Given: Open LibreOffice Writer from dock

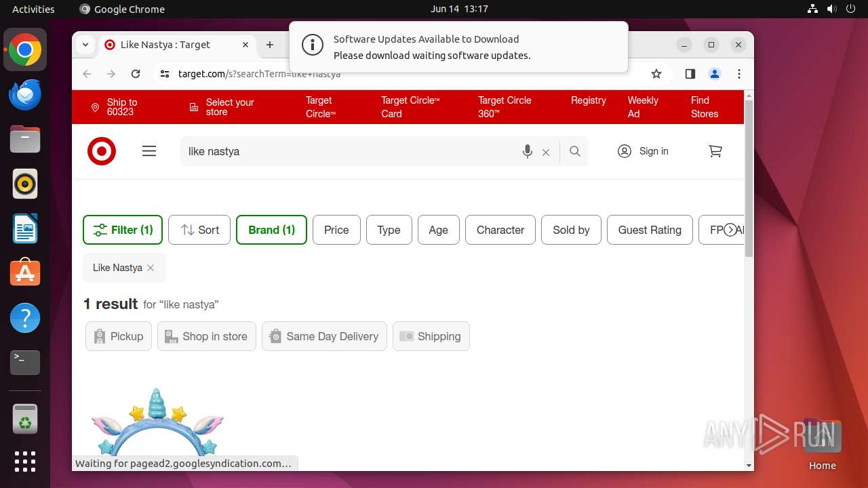Looking at the screenshot, I should [25, 228].
